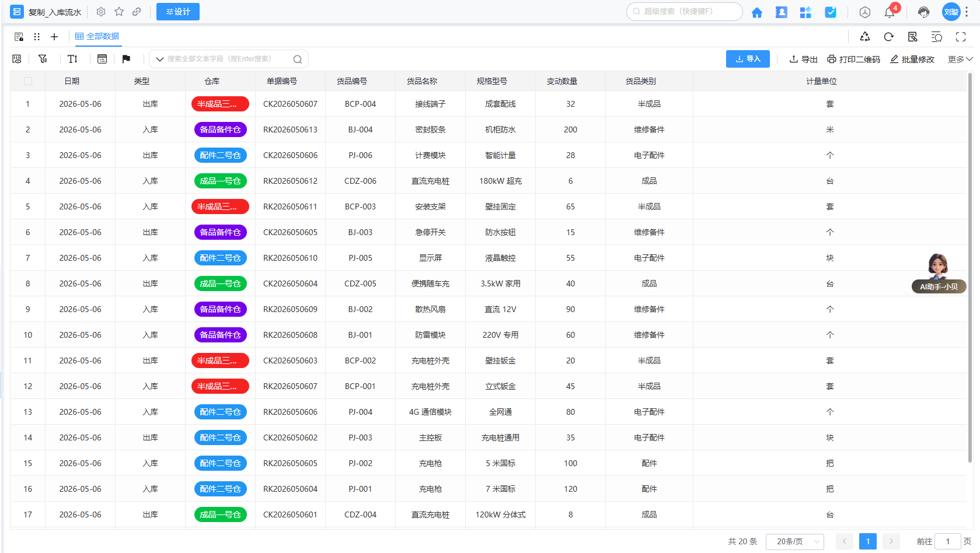
Task: Click the 超级搜索 search field
Action: point(685,11)
